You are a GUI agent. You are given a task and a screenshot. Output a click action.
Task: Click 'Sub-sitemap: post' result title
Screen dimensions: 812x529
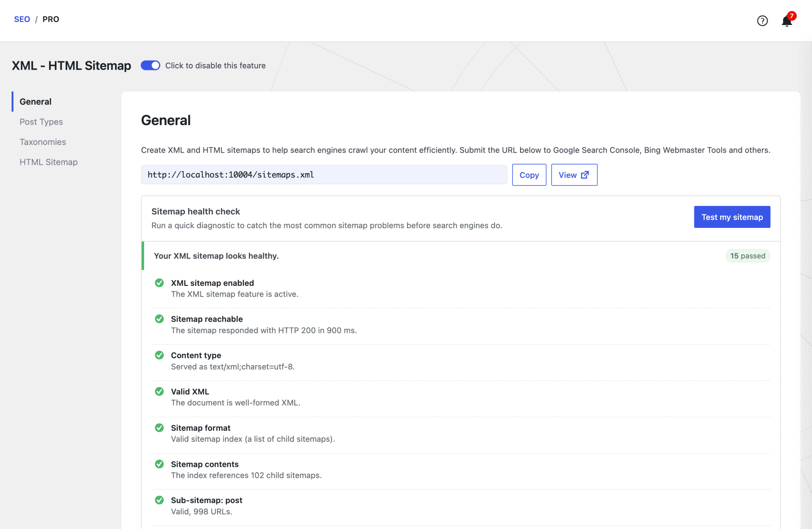[x=206, y=500]
